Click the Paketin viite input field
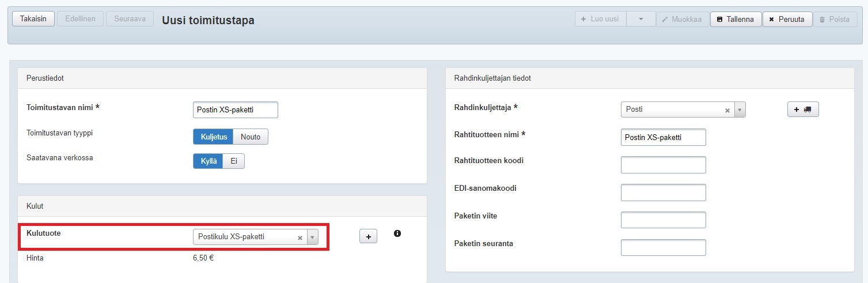 coord(663,220)
